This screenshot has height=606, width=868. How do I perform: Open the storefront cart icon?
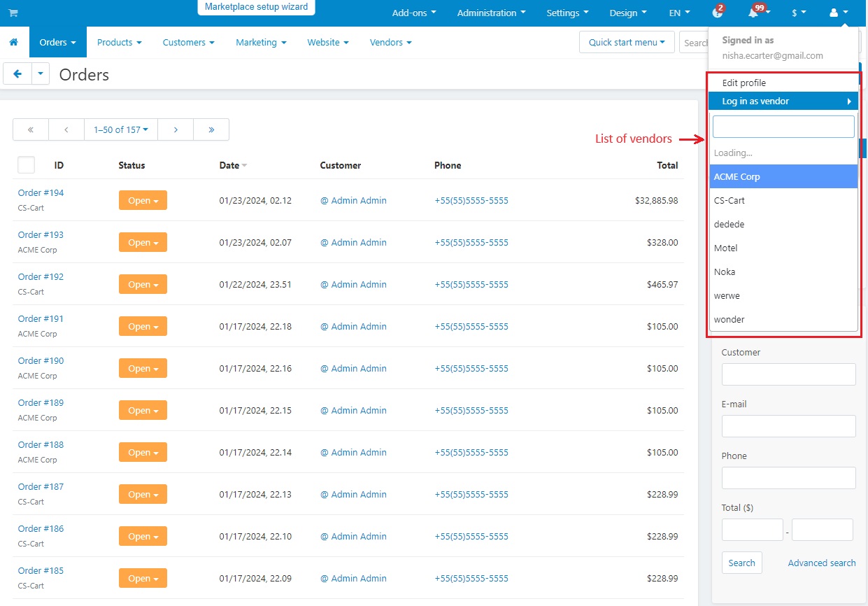click(13, 13)
